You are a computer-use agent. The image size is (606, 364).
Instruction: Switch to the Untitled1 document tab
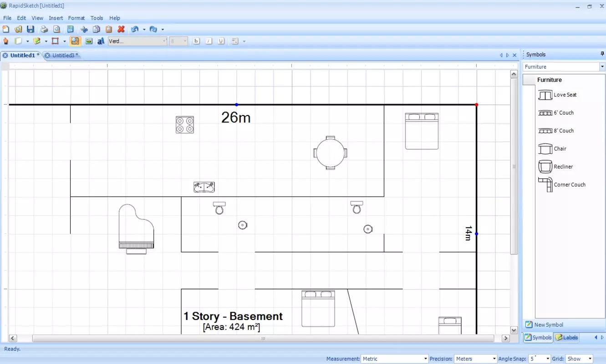pos(21,55)
